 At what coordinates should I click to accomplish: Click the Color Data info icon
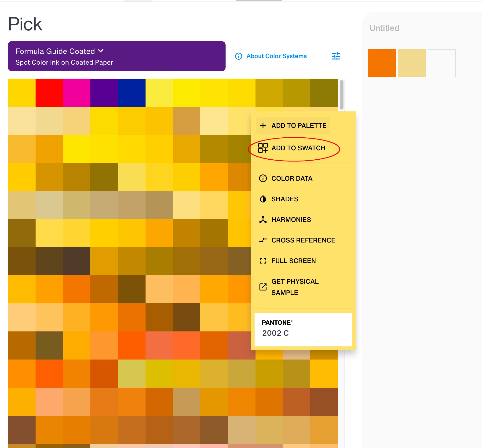click(x=263, y=178)
